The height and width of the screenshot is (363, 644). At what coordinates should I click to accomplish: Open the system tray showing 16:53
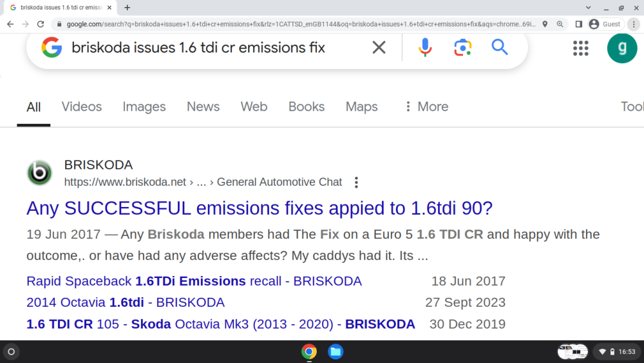click(616, 351)
